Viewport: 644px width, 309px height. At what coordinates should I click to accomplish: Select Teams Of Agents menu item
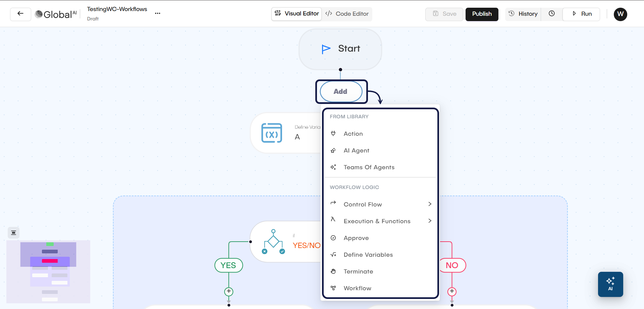pyautogui.click(x=369, y=167)
